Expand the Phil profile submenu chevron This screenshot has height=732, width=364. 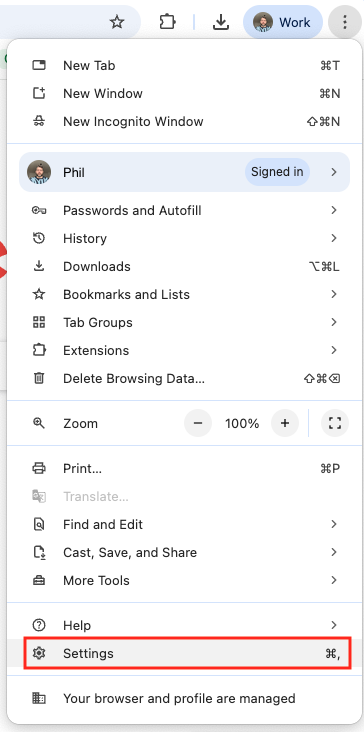334,172
